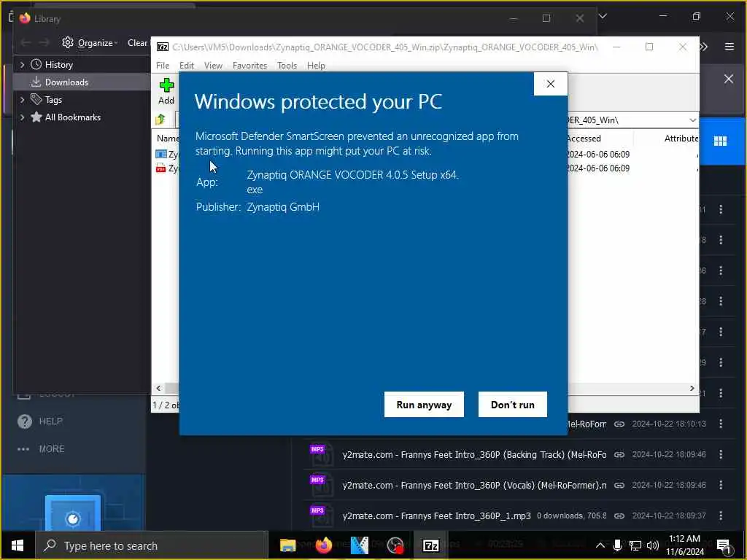Click the Library back arrow
747x560 pixels.
pos(26,42)
